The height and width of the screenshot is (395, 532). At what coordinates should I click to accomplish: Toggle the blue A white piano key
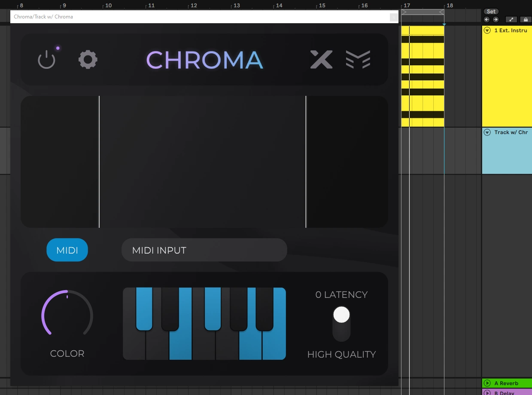[250, 346]
